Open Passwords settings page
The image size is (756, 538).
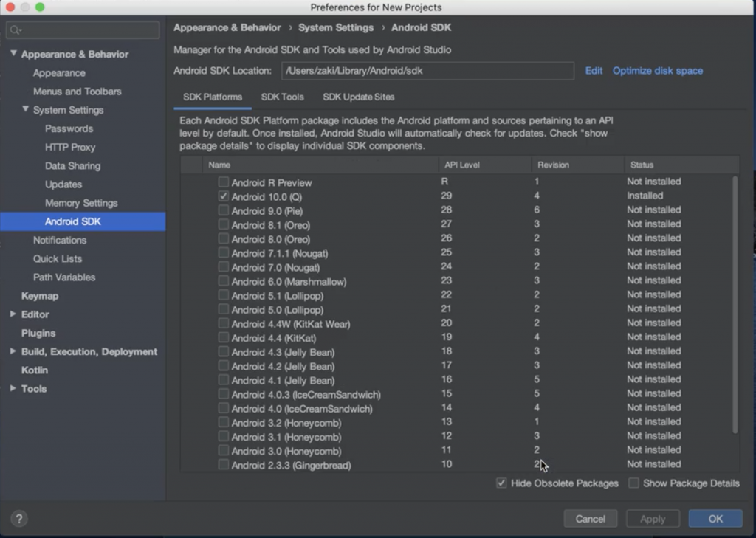(69, 128)
